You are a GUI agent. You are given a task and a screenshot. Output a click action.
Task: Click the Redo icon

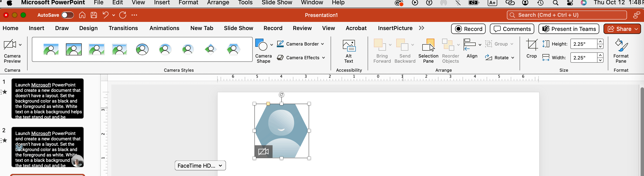click(123, 15)
